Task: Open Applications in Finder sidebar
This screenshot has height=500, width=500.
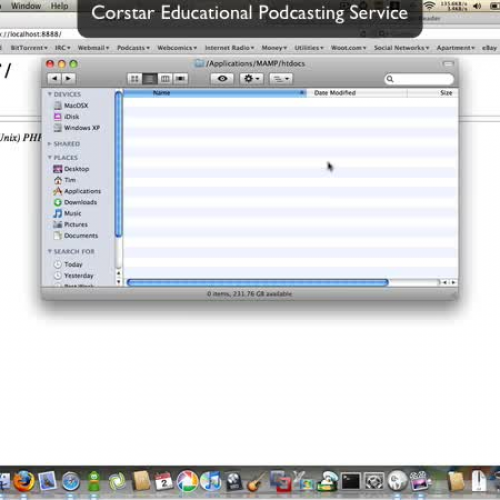Action: (77, 191)
